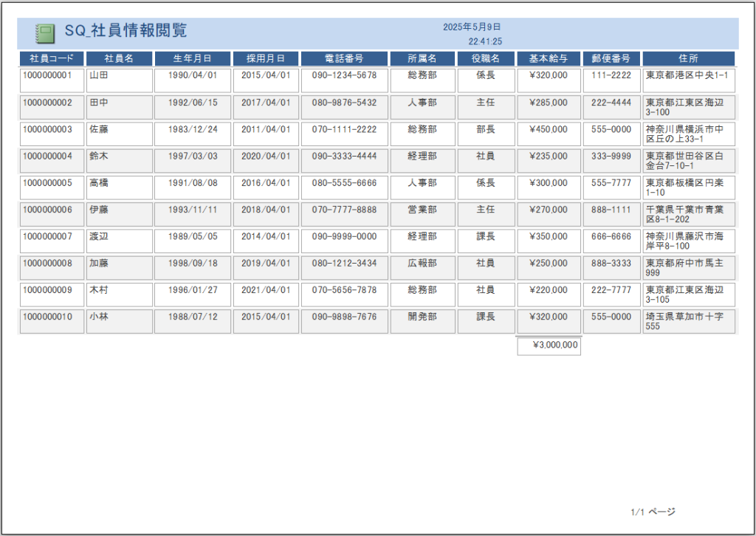This screenshot has width=756, height=536.
Task: Click the 2025年5月9日 date in header
Action: point(472,27)
